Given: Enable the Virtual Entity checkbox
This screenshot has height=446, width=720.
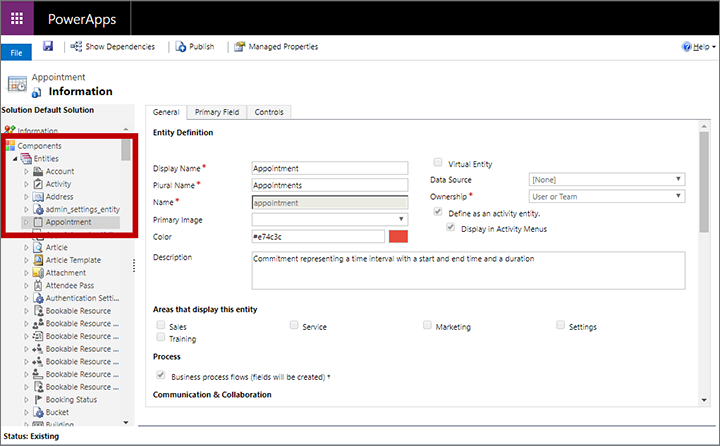Looking at the screenshot, I should tap(437, 163).
